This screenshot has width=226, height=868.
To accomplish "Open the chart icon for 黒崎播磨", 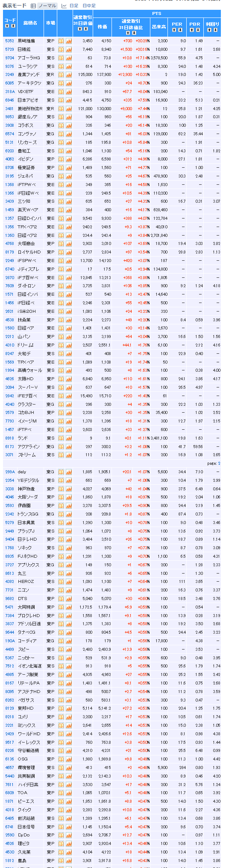I will (69, 41).
